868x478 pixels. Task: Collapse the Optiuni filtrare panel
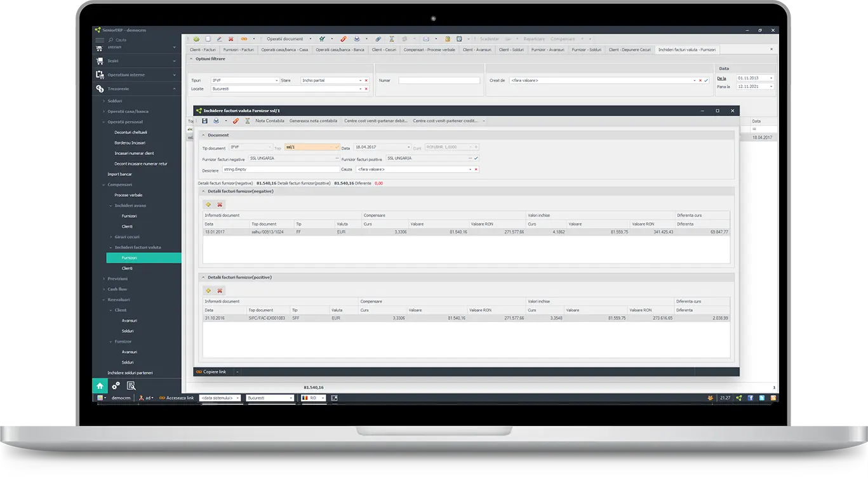pyautogui.click(x=190, y=59)
